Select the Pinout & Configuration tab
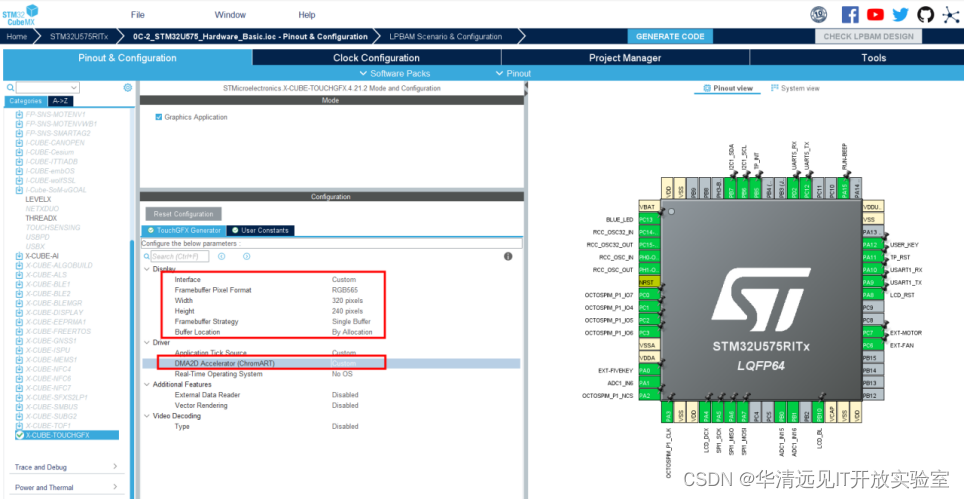964x499 pixels. (x=127, y=58)
